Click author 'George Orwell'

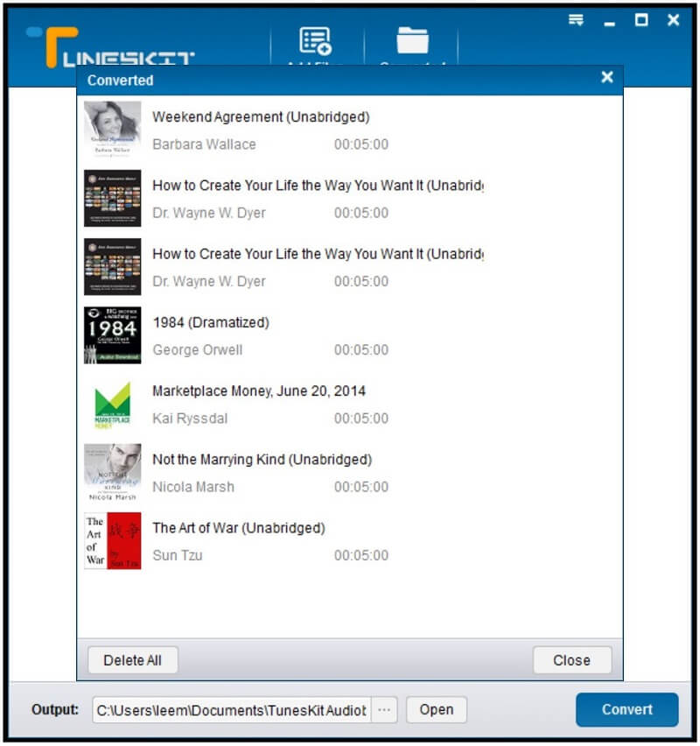coord(198,349)
